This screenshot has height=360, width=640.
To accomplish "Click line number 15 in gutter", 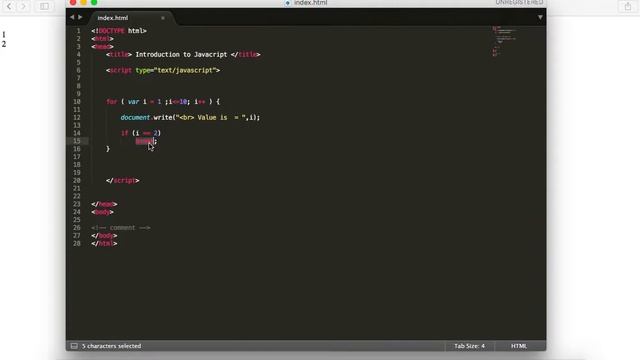I will 77,141.
